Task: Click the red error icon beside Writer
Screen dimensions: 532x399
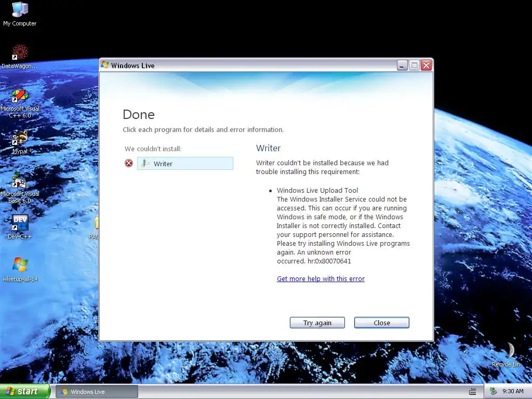Action: (129, 164)
